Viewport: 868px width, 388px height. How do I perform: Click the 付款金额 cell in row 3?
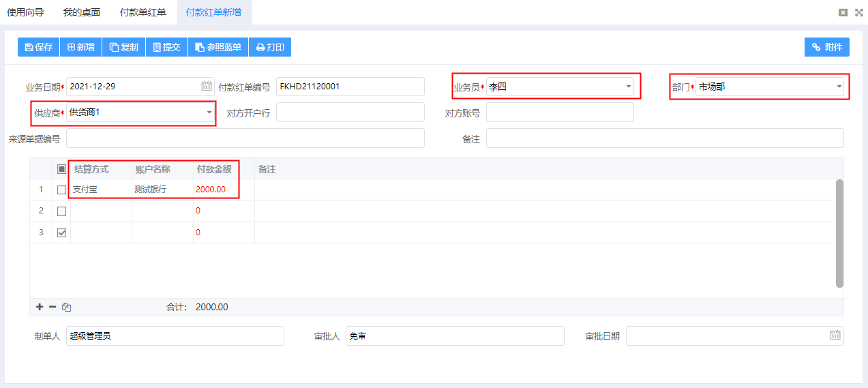pos(224,233)
